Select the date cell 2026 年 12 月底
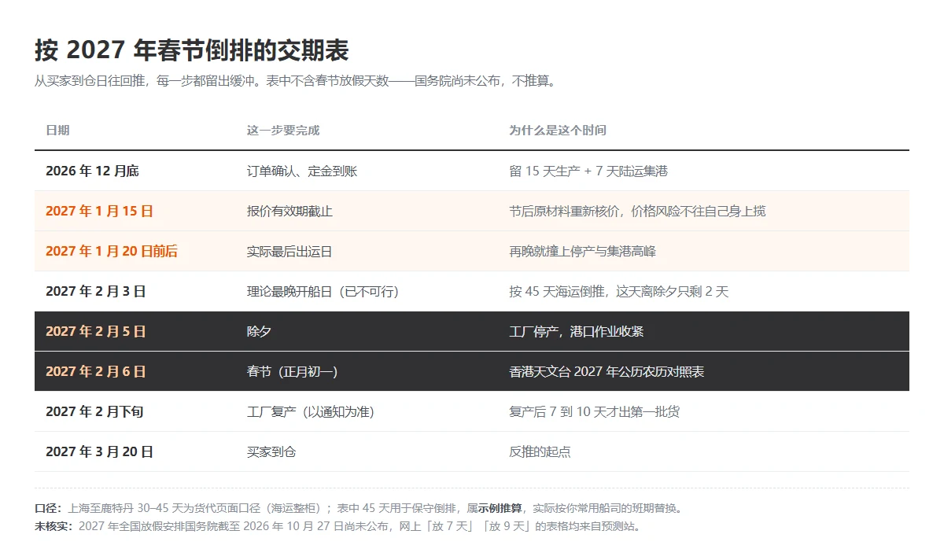 point(92,171)
